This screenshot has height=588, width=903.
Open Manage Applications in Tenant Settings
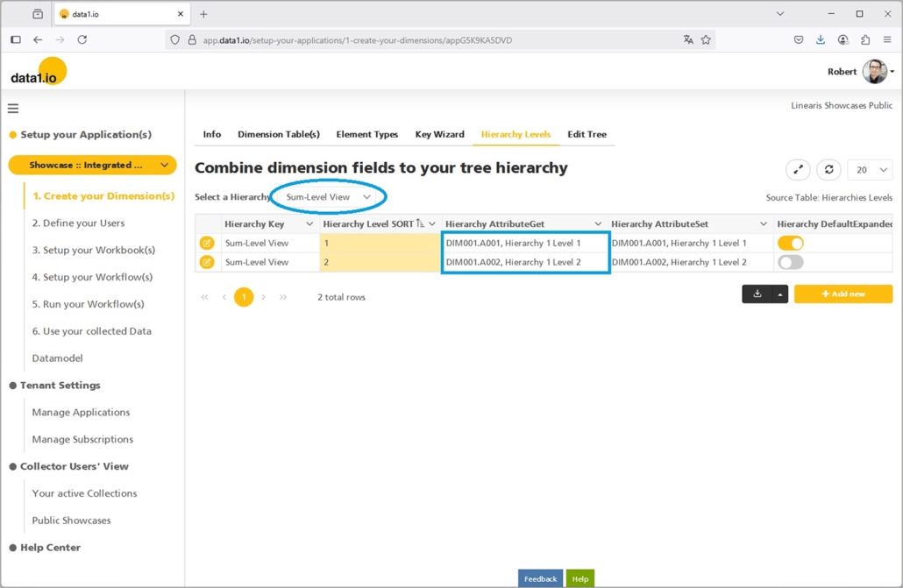click(82, 413)
